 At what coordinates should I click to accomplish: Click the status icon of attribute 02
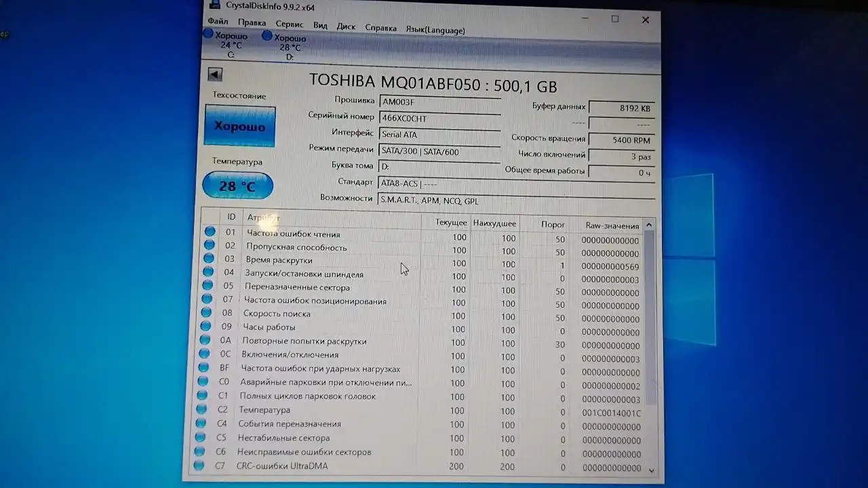pos(210,245)
